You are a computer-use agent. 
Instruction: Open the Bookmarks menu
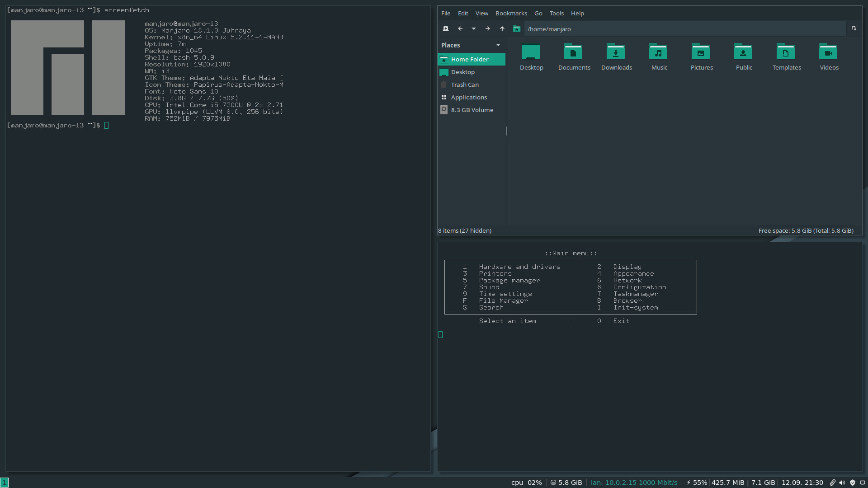[511, 13]
